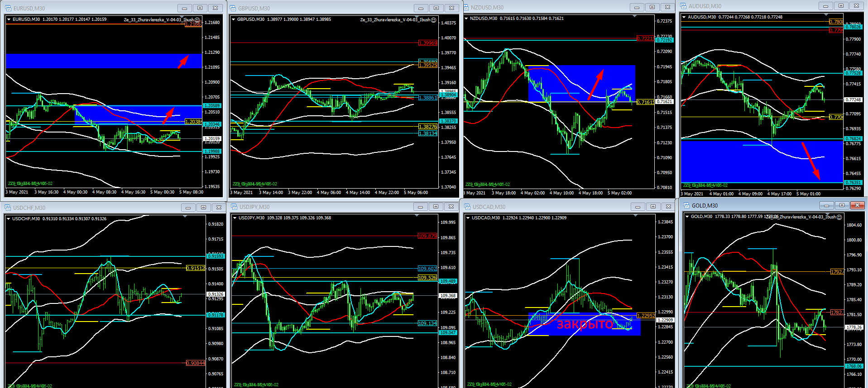
Task: Click the 1.39969 red price label on GBPUSD
Action: 427,43
